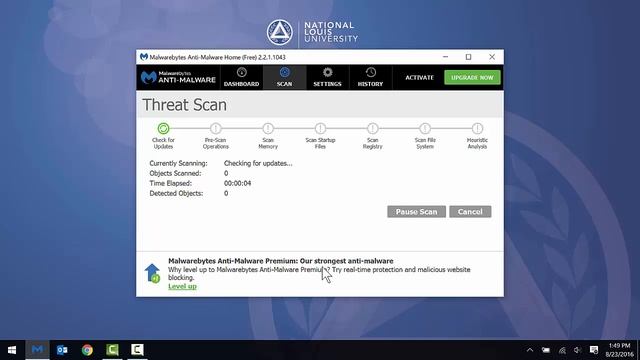The height and width of the screenshot is (360, 640).
Task: Click the Activate link
Action: (419, 78)
